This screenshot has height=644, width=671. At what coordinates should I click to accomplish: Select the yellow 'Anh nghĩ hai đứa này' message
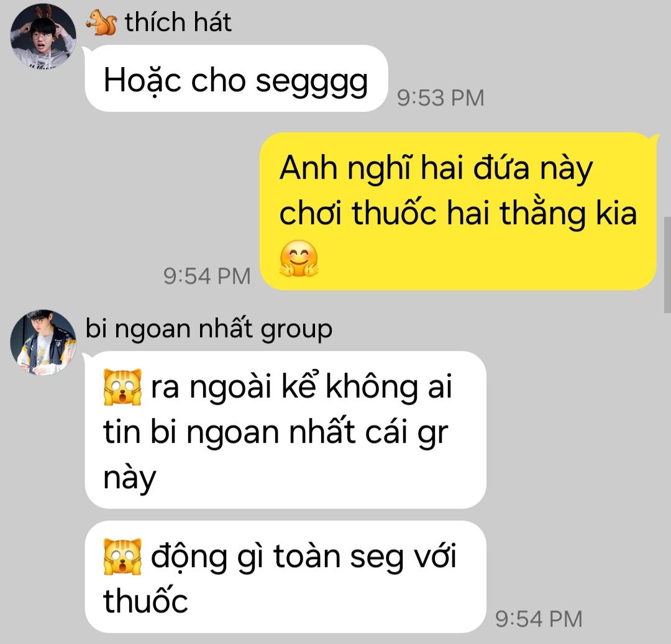point(459,211)
